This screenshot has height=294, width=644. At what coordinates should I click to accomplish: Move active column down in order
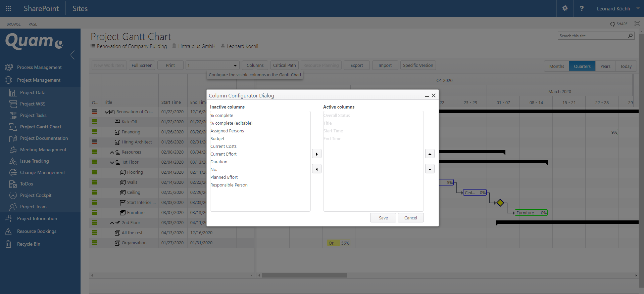coord(430,169)
